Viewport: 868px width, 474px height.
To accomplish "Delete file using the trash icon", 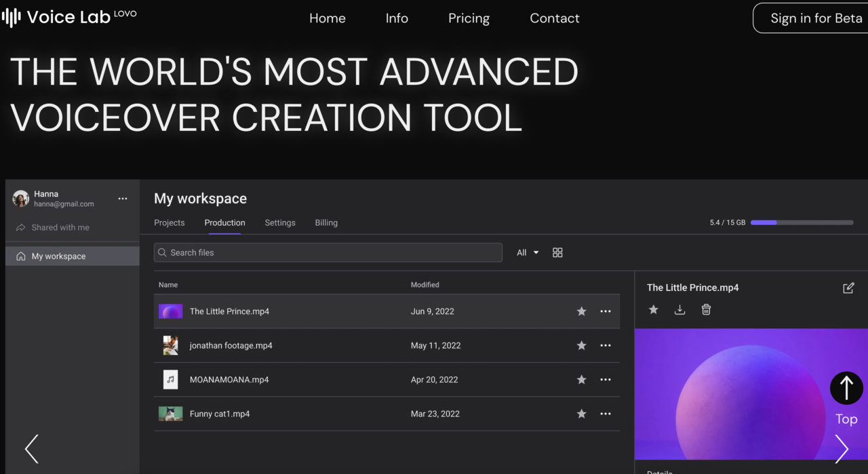I will [706, 310].
